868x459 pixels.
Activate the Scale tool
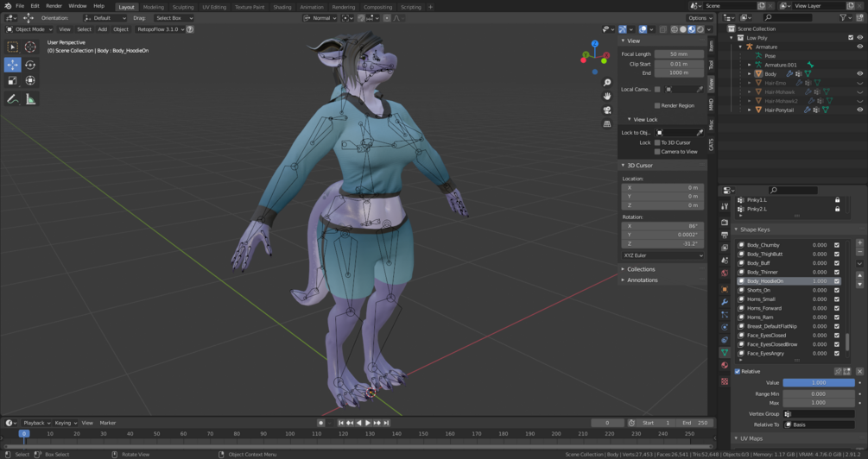12,81
